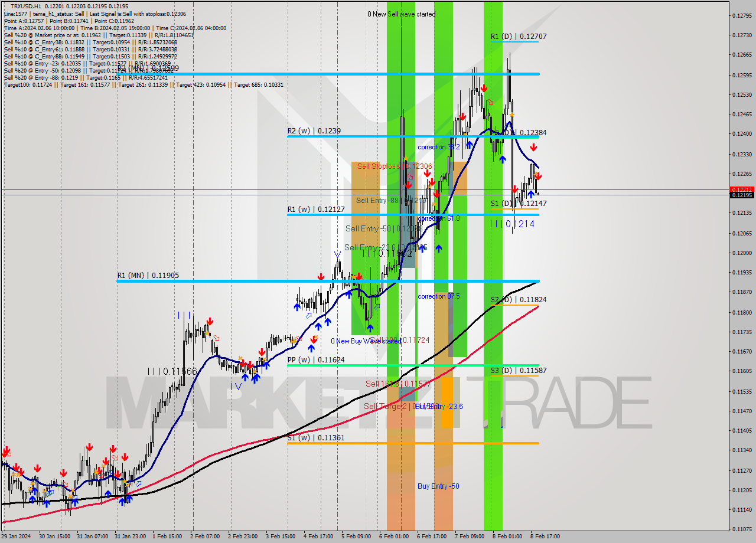Click the '0 New Buy Wave started' annotation
756x543 pixels.
(366, 341)
